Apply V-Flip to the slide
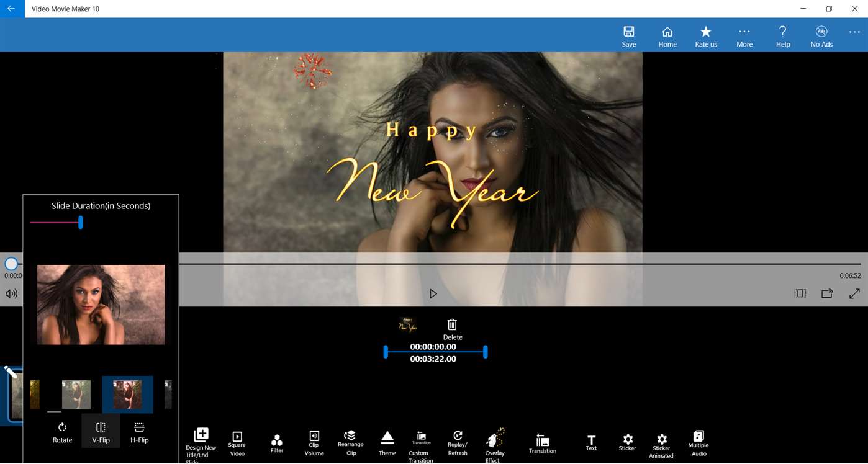Screen dimensions: 868x464 [x=101, y=431]
